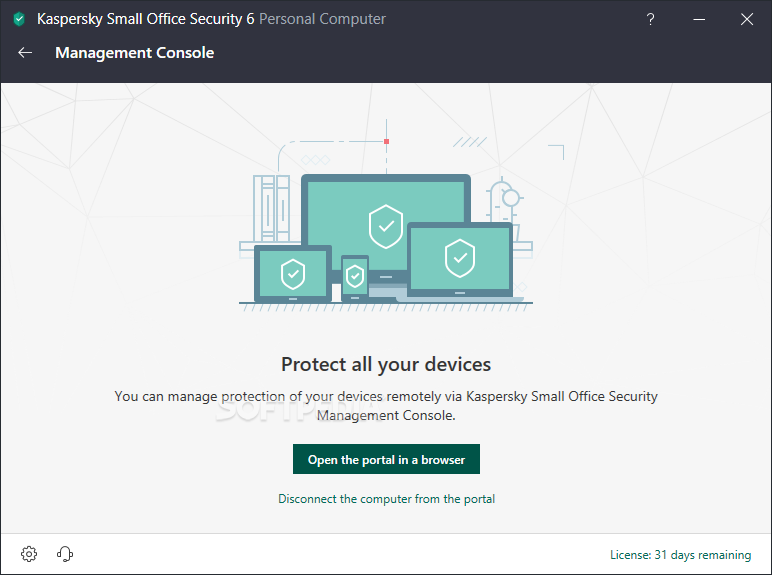This screenshot has height=575, width=772.
Task: Click the shield on the small phone illustration
Action: (355, 276)
